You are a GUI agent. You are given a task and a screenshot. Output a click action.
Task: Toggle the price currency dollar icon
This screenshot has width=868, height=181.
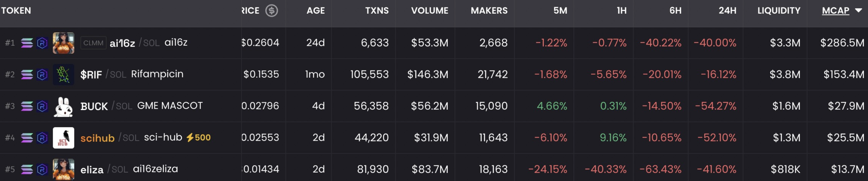tap(271, 10)
